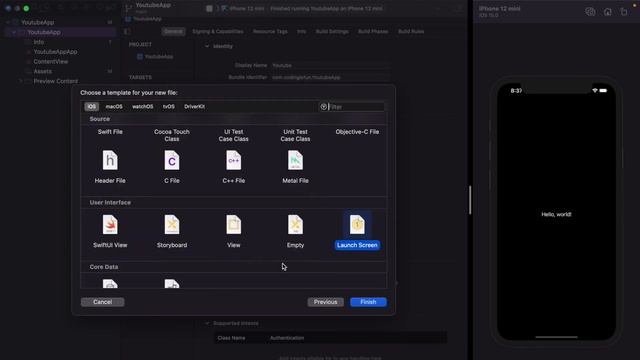
Task: Open the Signing & Capabilities tab
Action: tap(218, 31)
